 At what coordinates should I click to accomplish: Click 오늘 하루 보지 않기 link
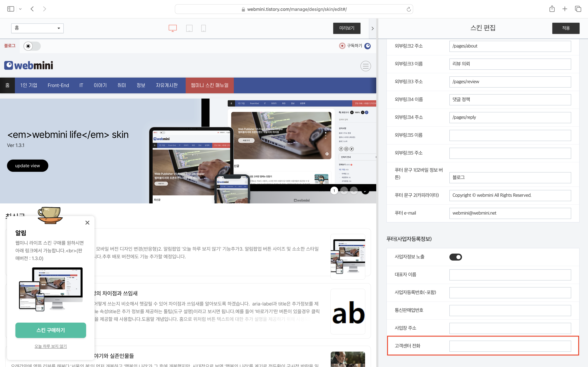point(51,346)
